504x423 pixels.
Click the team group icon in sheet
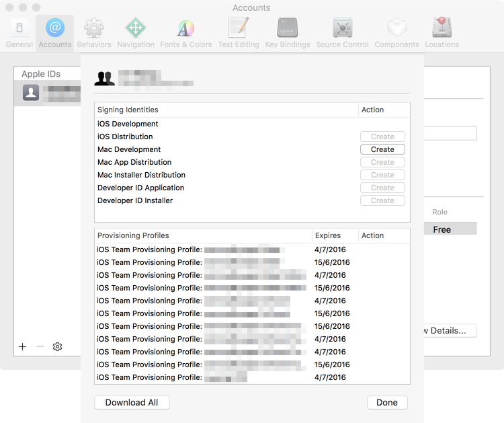pyautogui.click(x=104, y=79)
